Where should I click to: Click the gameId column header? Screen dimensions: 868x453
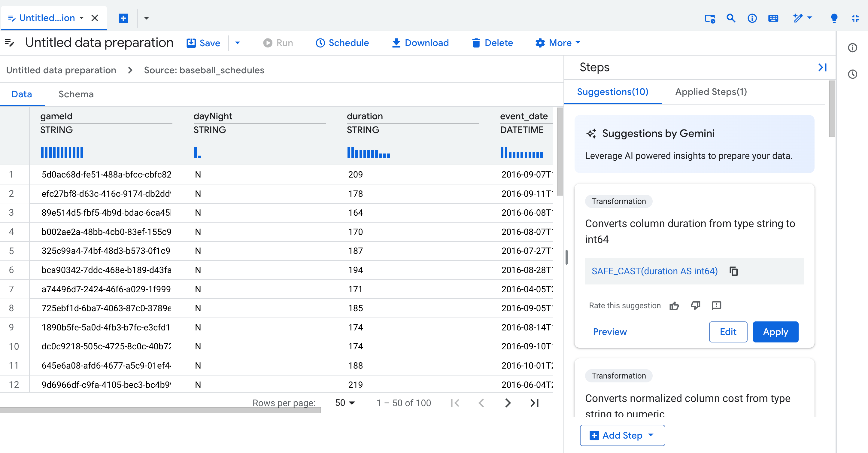coord(56,116)
